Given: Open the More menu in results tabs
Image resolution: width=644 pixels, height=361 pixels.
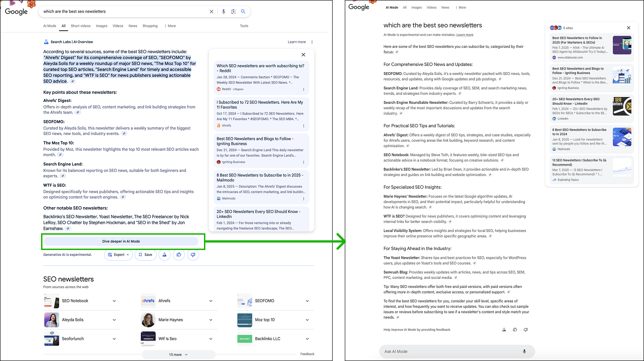Looking at the screenshot, I should click(170, 26).
